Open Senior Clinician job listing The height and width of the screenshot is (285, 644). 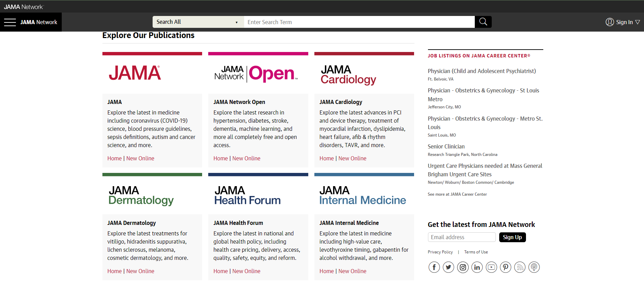tap(446, 146)
